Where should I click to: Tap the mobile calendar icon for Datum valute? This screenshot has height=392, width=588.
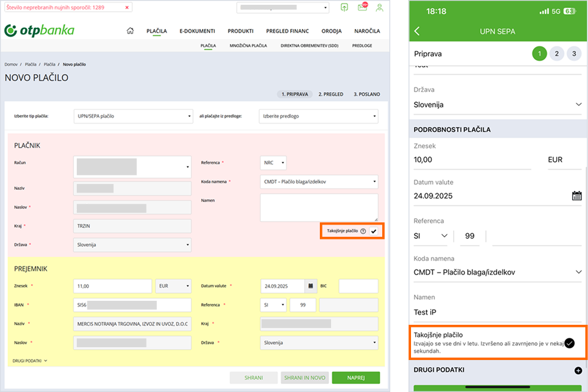pos(576,196)
